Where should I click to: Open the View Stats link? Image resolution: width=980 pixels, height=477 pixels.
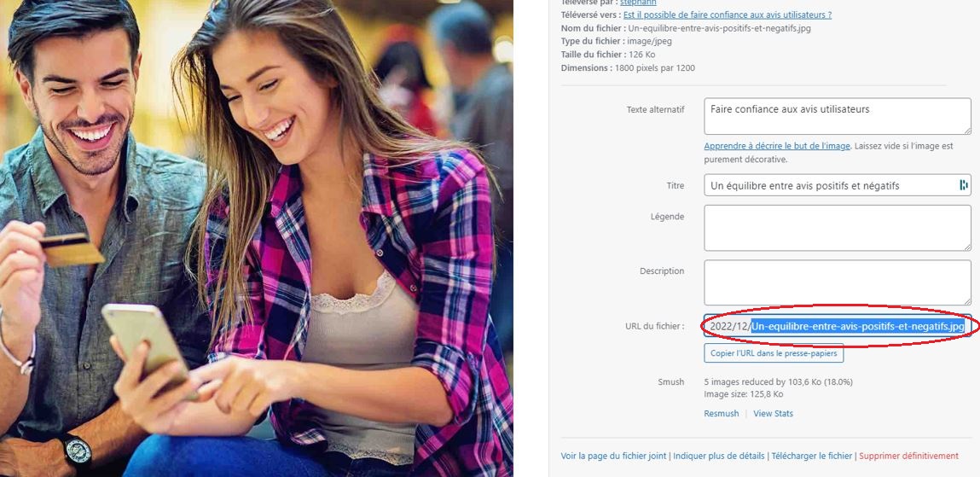coord(773,413)
